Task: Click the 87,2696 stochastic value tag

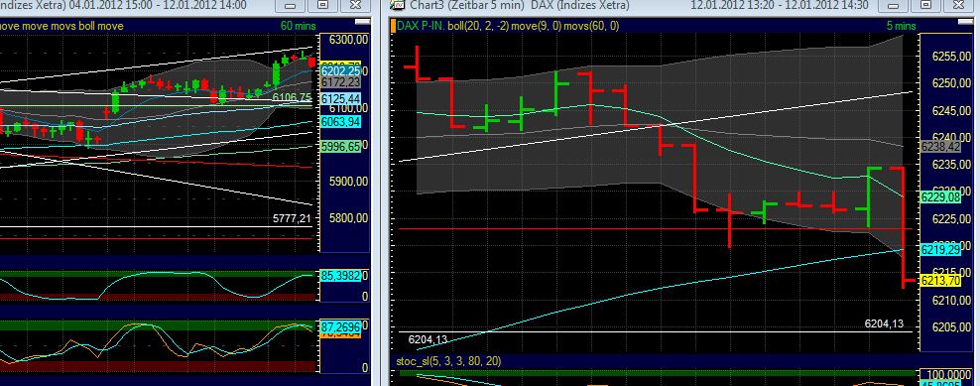Action: pos(339,326)
